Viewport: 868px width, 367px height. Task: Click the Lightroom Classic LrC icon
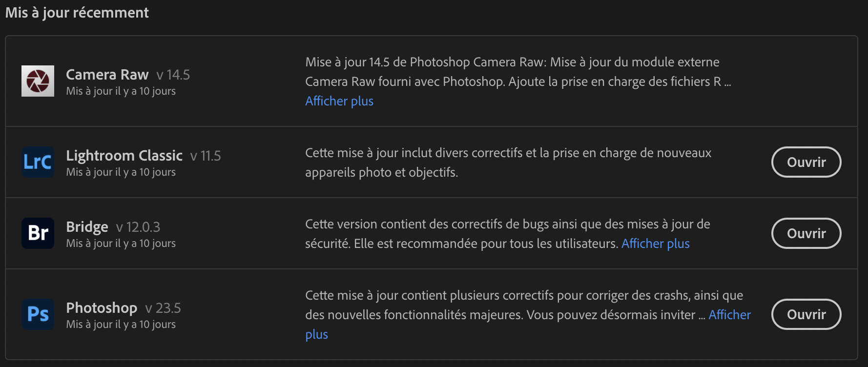point(38,162)
